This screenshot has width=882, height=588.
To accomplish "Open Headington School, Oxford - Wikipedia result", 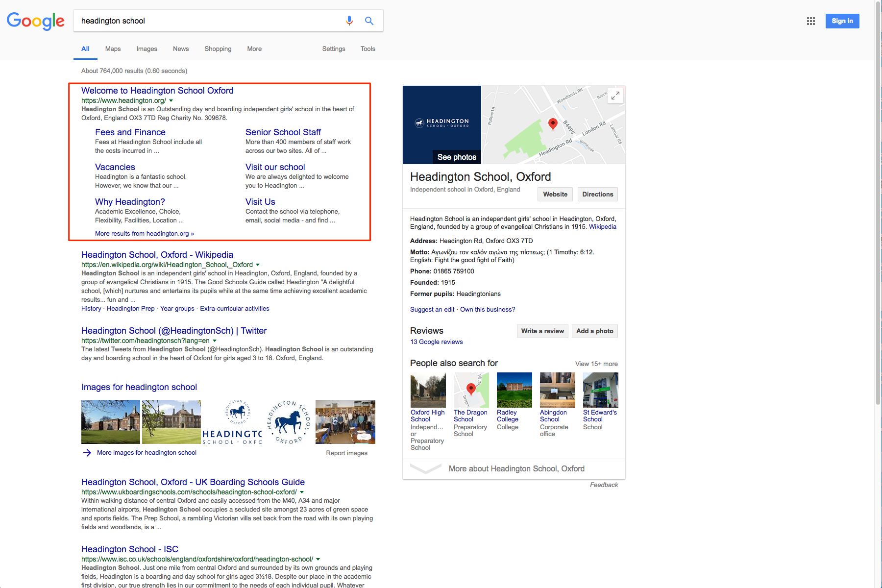I will tap(157, 255).
